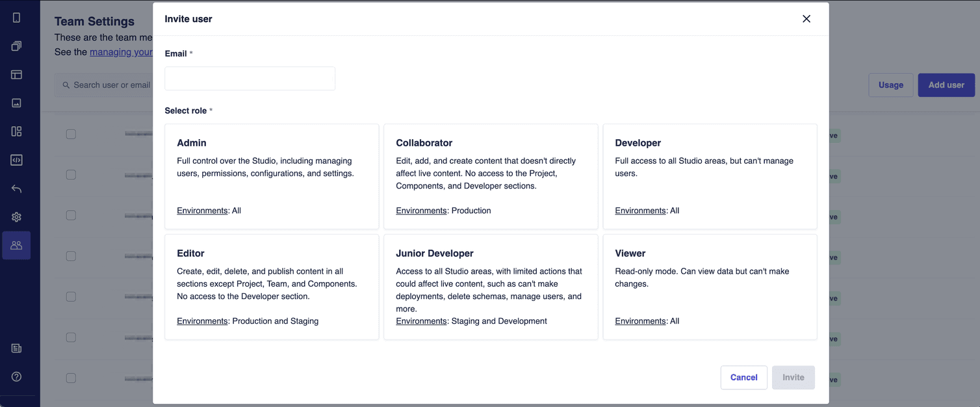Open the Media library sidebar icon
The image size is (980, 407).
[16, 103]
